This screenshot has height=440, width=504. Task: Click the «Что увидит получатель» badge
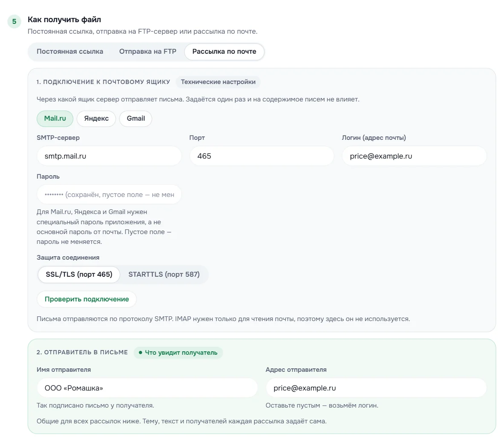pyautogui.click(x=179, y=353)
